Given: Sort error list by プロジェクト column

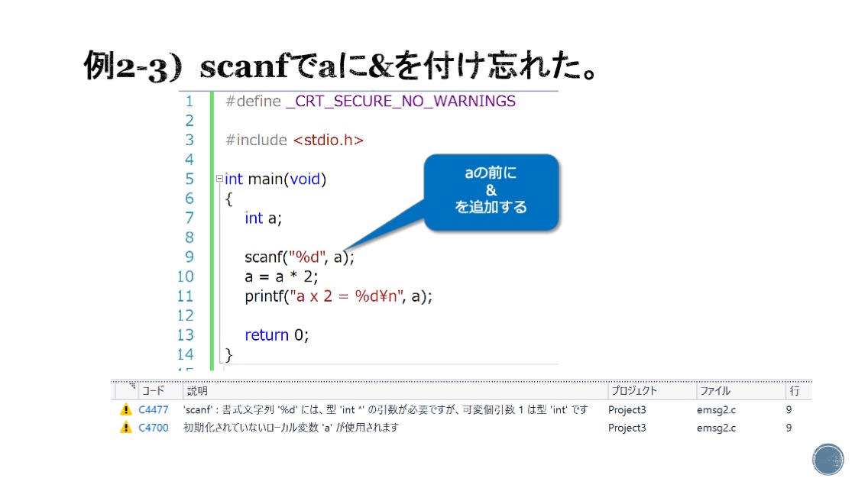Looking at the screenshot, I should pos(634,390).
